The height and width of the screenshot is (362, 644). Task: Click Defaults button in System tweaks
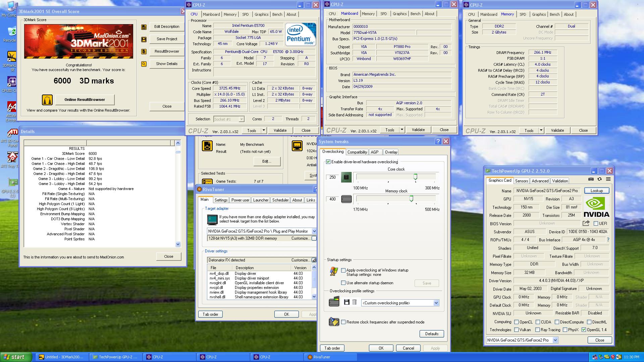pyautogui.click(x=432, y=334)
